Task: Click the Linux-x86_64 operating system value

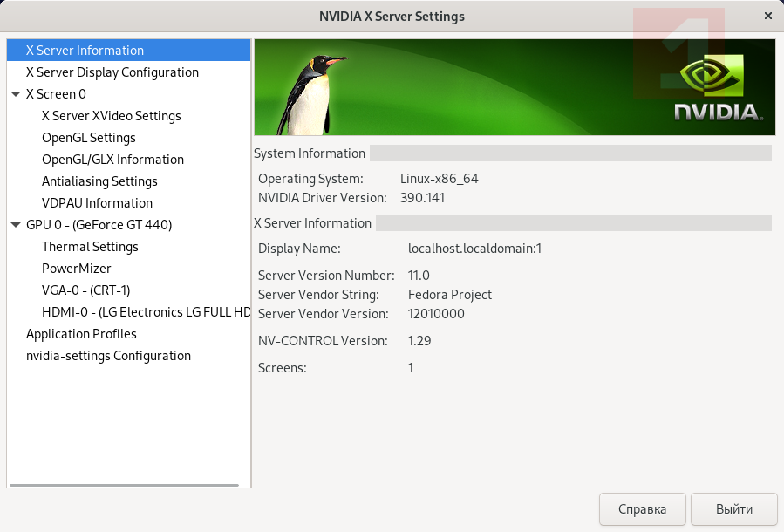Action: [439, 179]
